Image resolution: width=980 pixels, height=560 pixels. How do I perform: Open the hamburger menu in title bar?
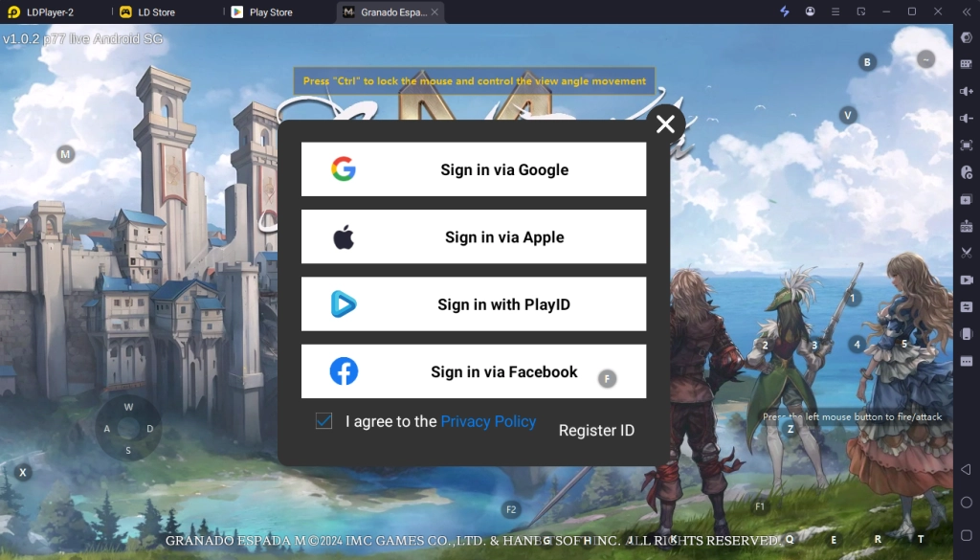click(835, 11)
